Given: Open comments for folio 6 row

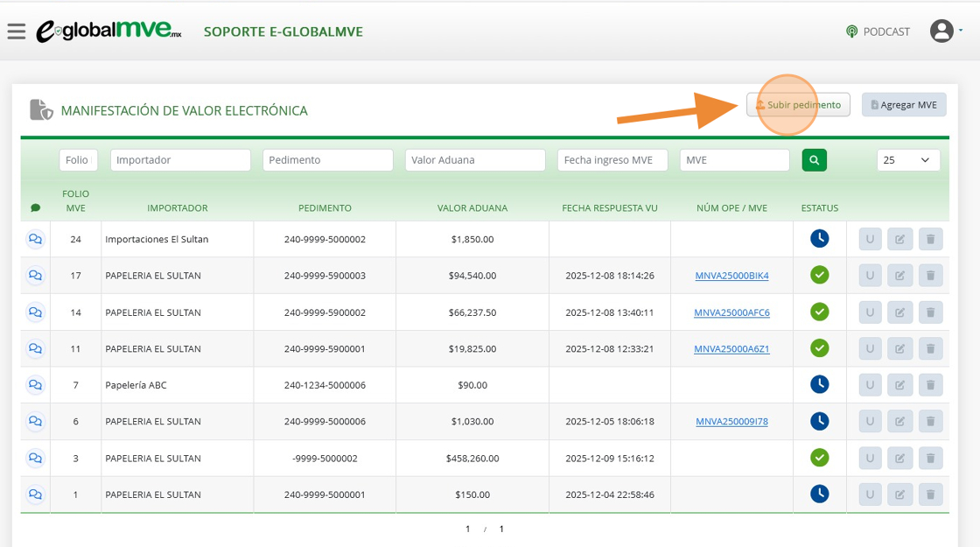Looking at the screenshot, I should [36, 421].
